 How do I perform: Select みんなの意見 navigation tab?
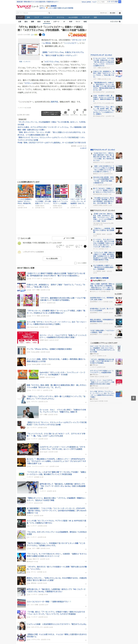(73, 17)
